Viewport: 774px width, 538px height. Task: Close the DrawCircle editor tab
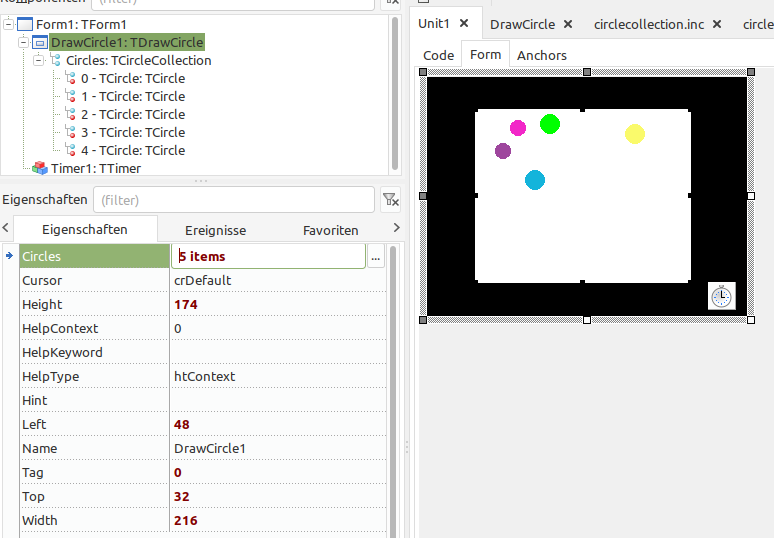click(x=568, y=24)
